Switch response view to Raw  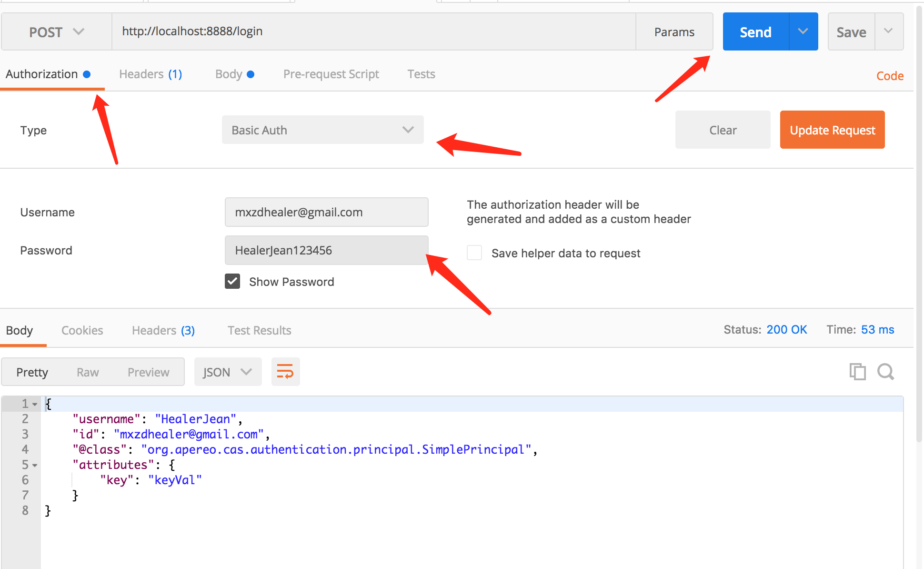point(88,372)
